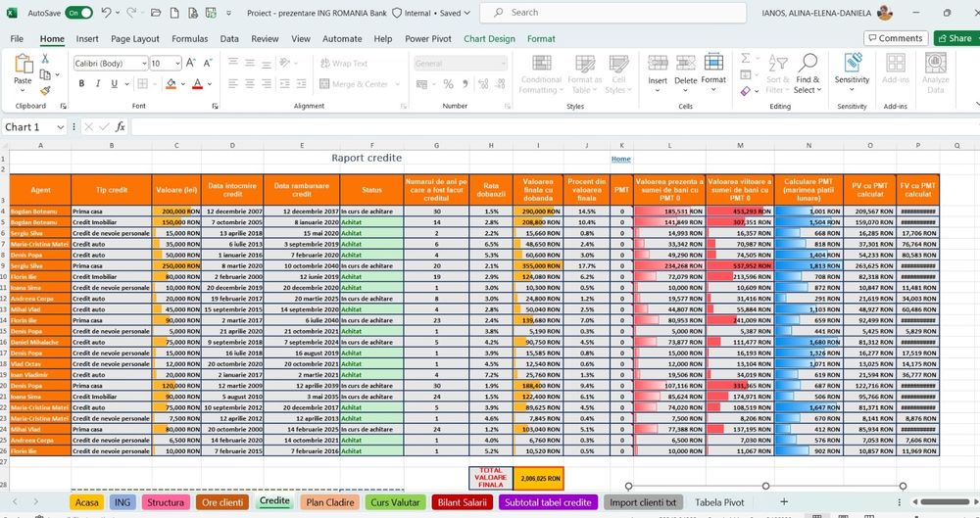This screenshot has height=518, width=980.
Task: Click the Clear eraser icon
Action: tap(745, 91)
